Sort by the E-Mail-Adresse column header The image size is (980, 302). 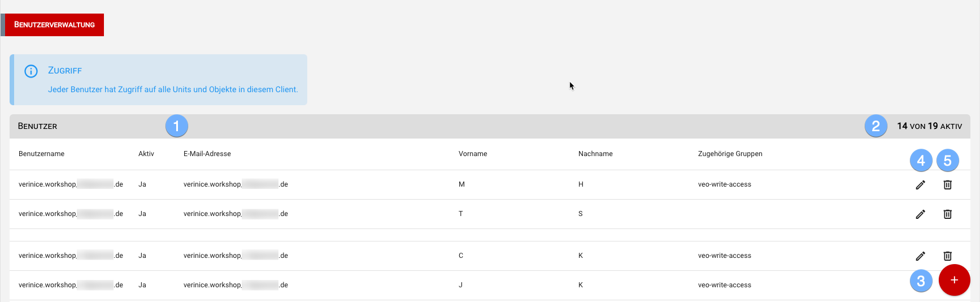coord(207,154)
